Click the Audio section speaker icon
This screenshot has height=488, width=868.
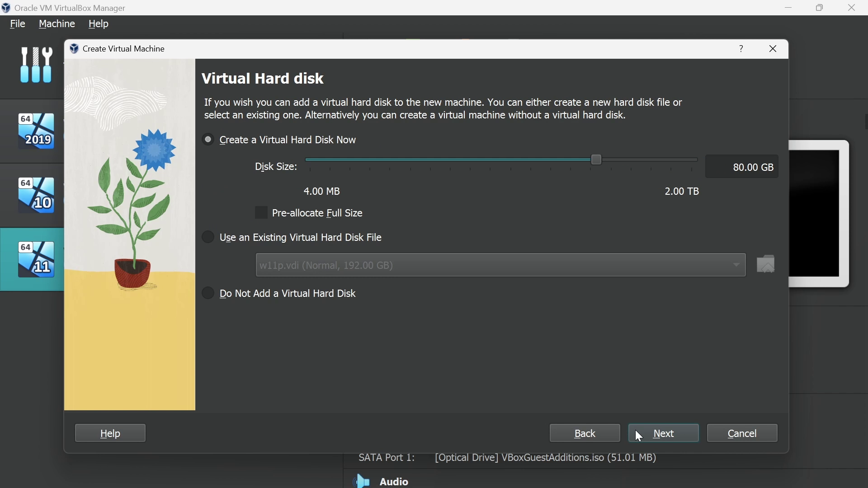(361, 481)
